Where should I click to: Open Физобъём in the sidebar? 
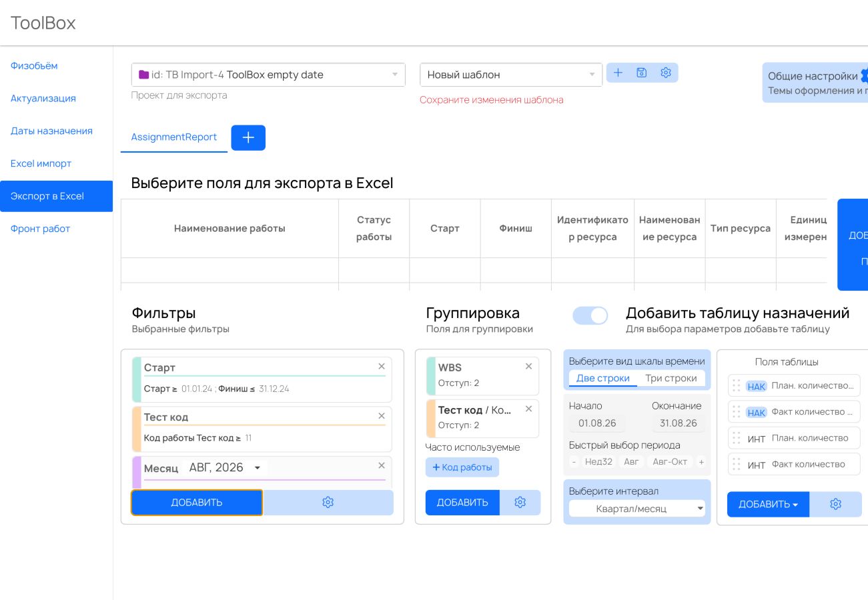tap(34, 65)
